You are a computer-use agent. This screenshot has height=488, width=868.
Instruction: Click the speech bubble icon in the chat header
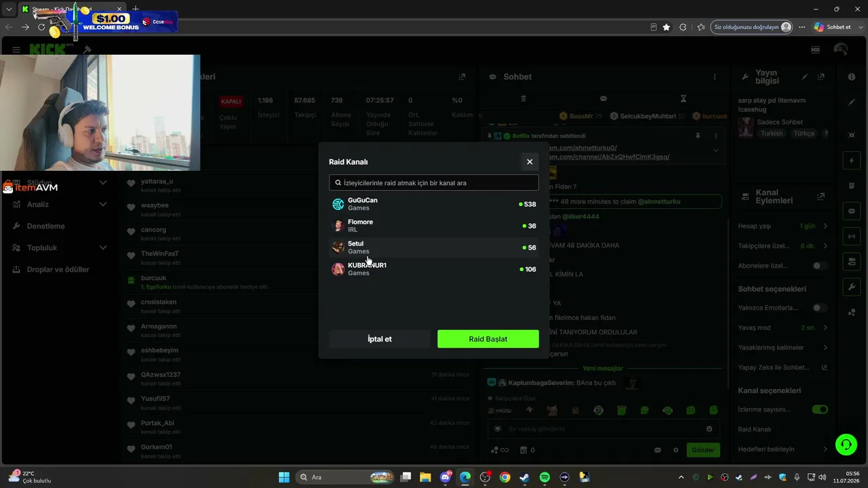coord(604,99)
